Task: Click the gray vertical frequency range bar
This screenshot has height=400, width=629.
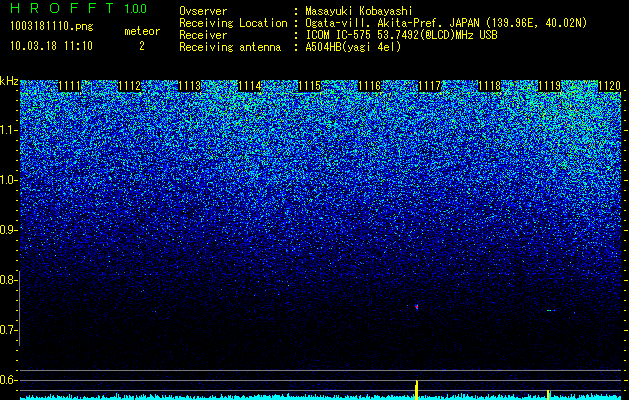Action: pos(19,308)
